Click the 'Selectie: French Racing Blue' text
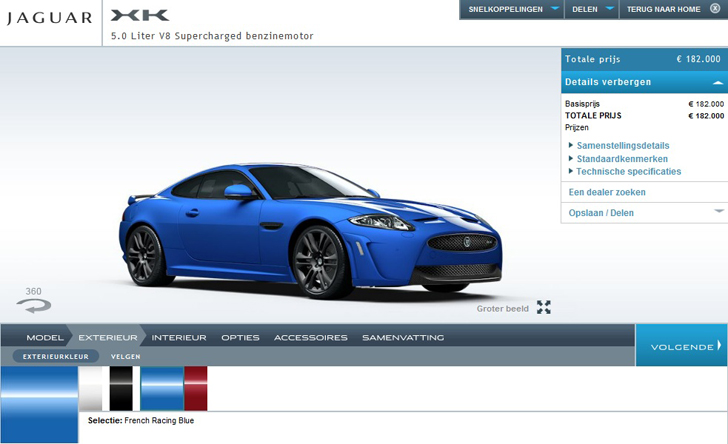 tap(141, 420)
